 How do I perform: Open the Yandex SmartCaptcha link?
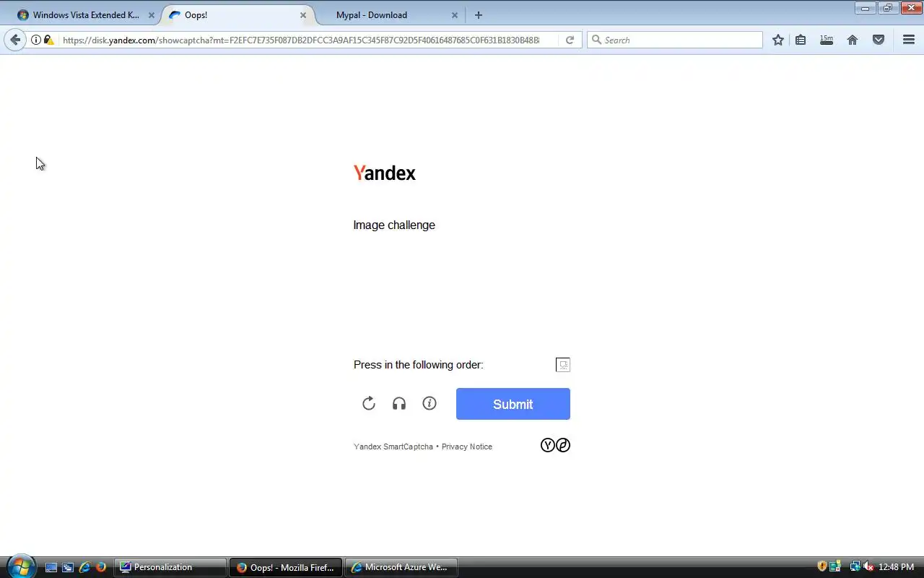tap(393, 447)
